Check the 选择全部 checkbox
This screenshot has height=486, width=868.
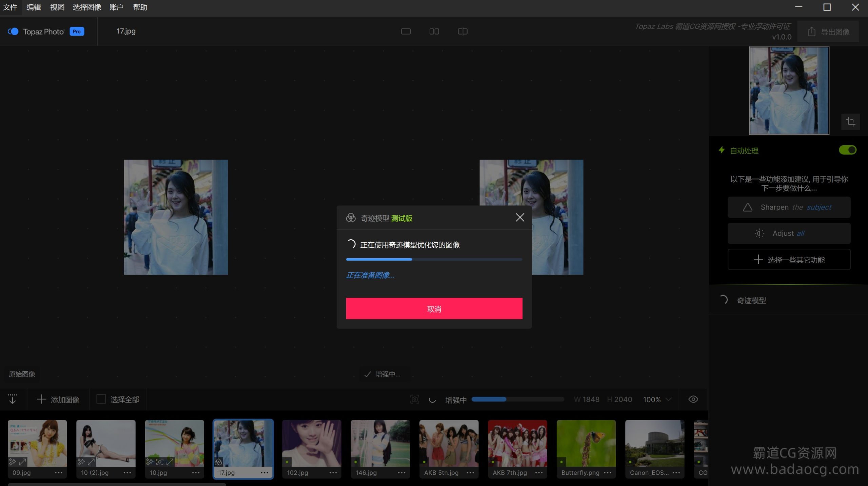pyautogui.click(x=101, y=399)
